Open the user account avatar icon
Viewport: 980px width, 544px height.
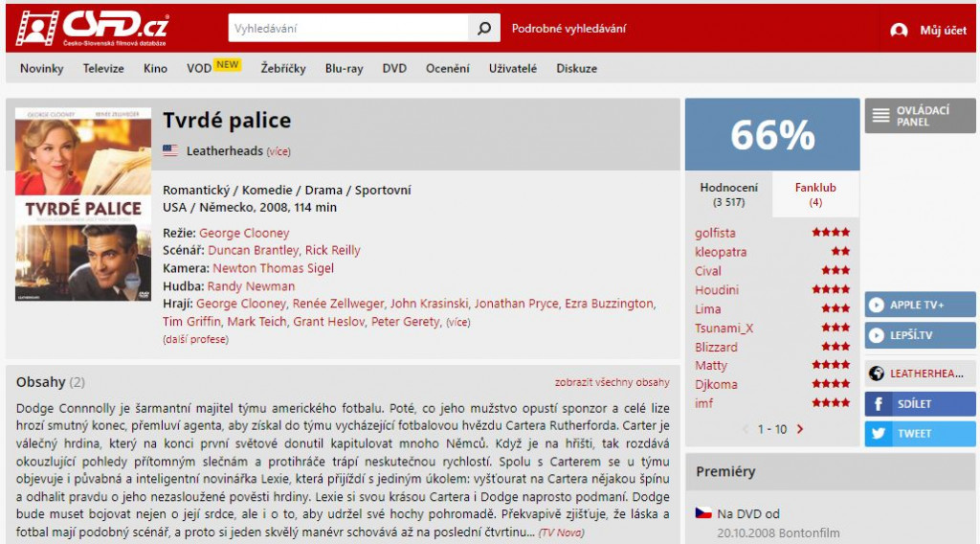[x=899, y=30]
